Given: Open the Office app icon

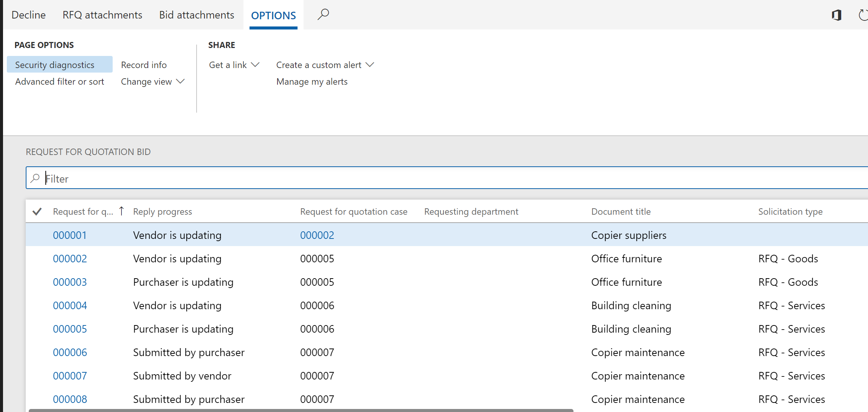Looking at the screenshot, I should coord(836,15).
